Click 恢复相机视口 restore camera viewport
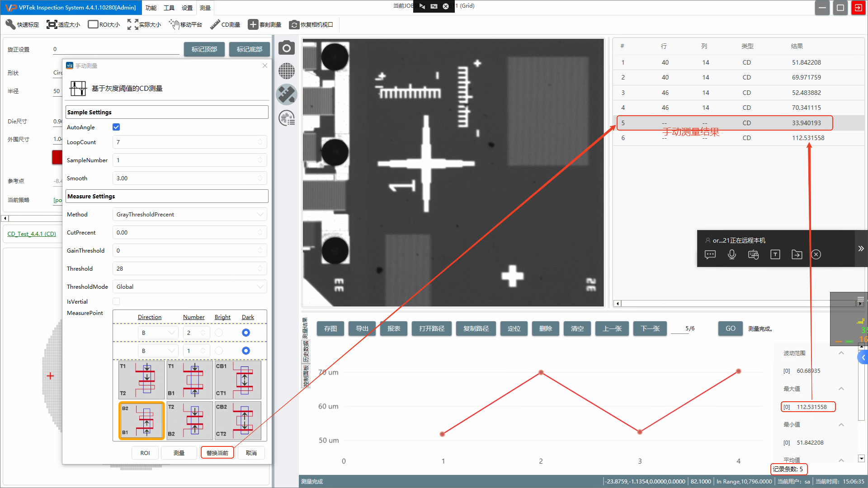The height and width of the screenshot is (488, 868). coord(311,24)
